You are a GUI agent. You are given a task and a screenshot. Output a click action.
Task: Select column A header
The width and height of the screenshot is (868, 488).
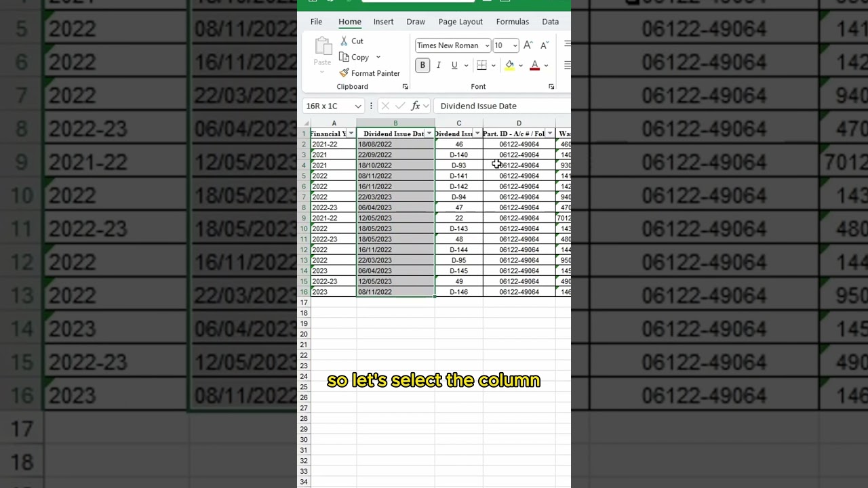click(334, 123)
